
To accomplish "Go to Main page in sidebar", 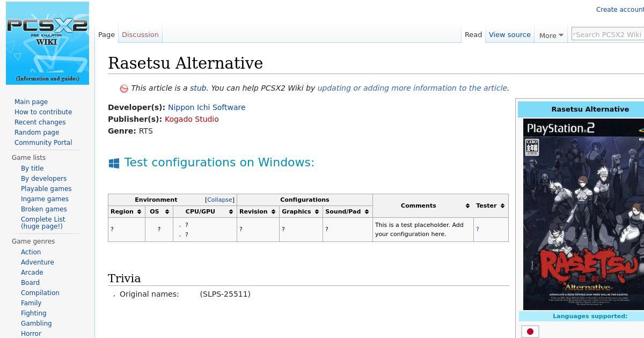I will click(31, 102).
